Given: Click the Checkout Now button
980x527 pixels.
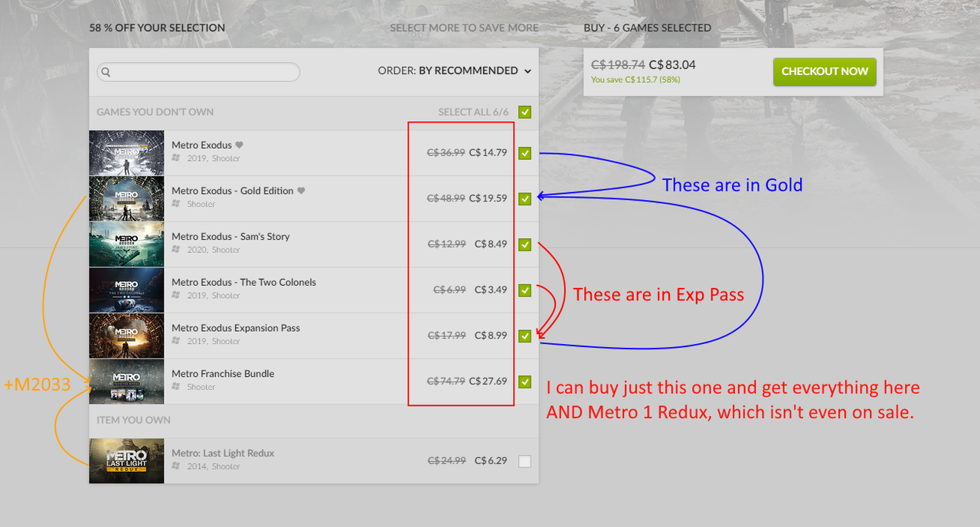Looking at the screenshot, I should [825, 71].
